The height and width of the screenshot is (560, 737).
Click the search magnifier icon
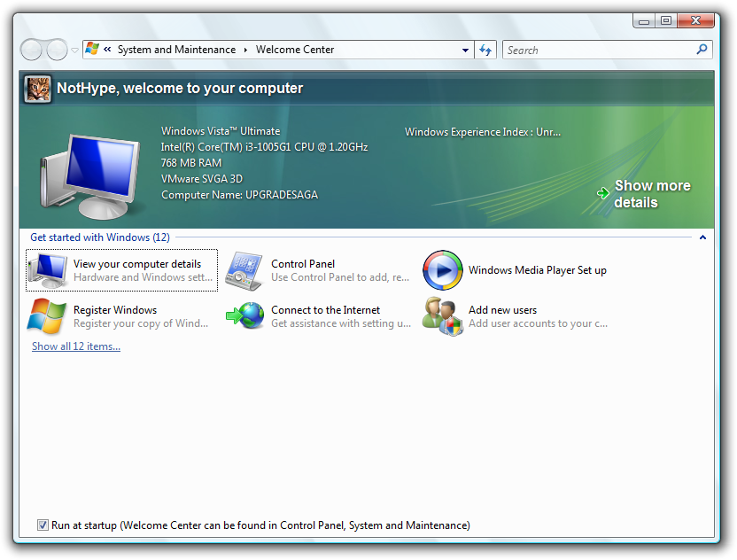[x=702, y=51]
